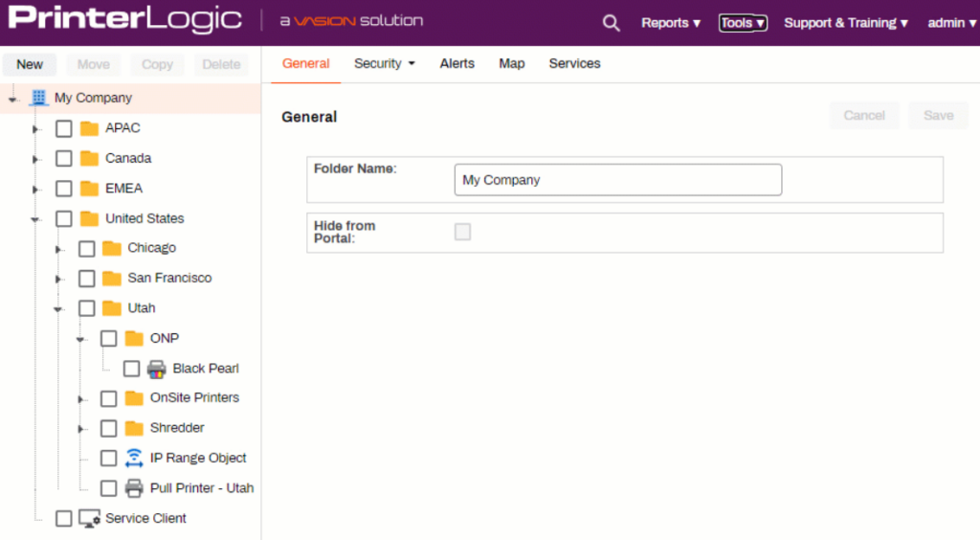
Task: Click the Service Client monitor icon
Action: tap(89, 519)
